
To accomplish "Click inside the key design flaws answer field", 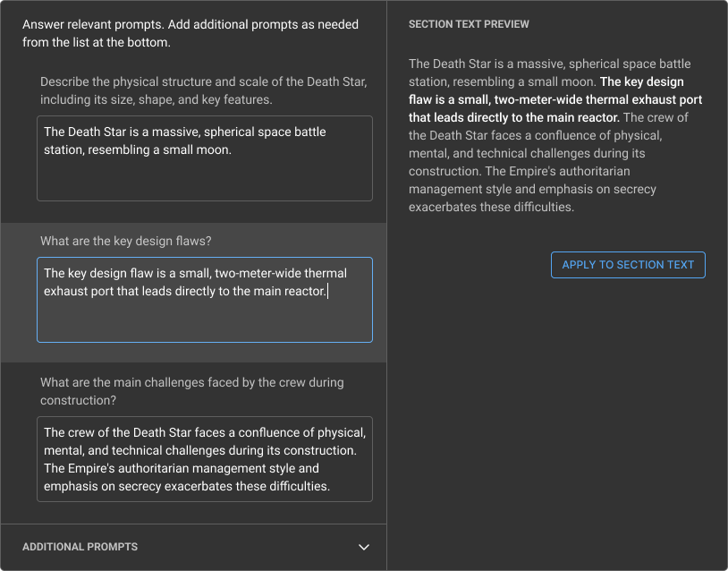I will point(205,300).
